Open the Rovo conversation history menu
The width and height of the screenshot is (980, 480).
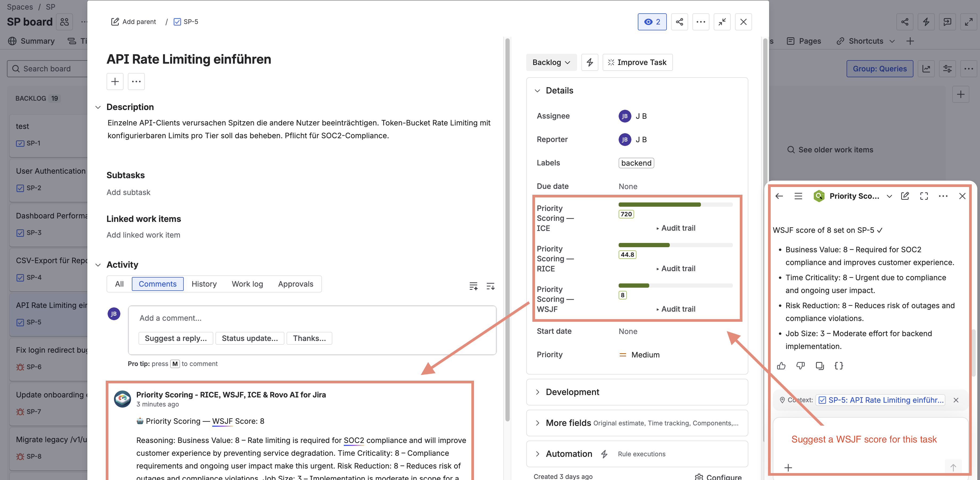tap(798, 196)
